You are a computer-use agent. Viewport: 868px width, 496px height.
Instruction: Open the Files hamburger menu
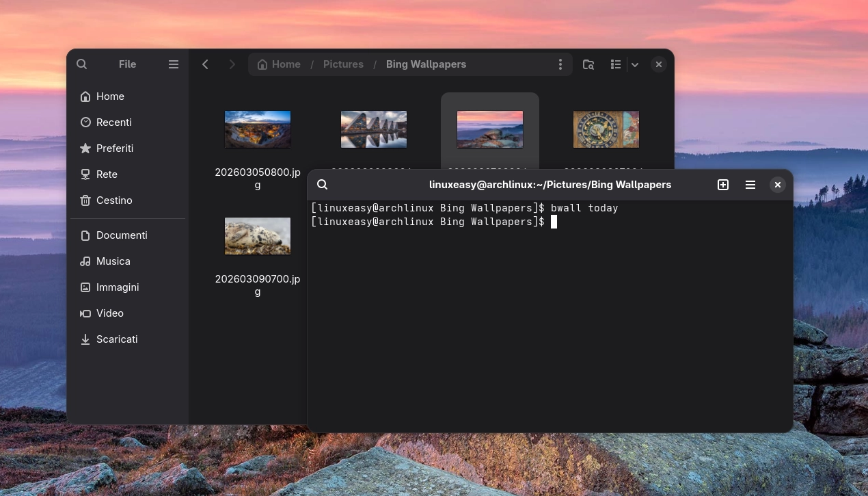pyautogui.click(x=174, y=64)
